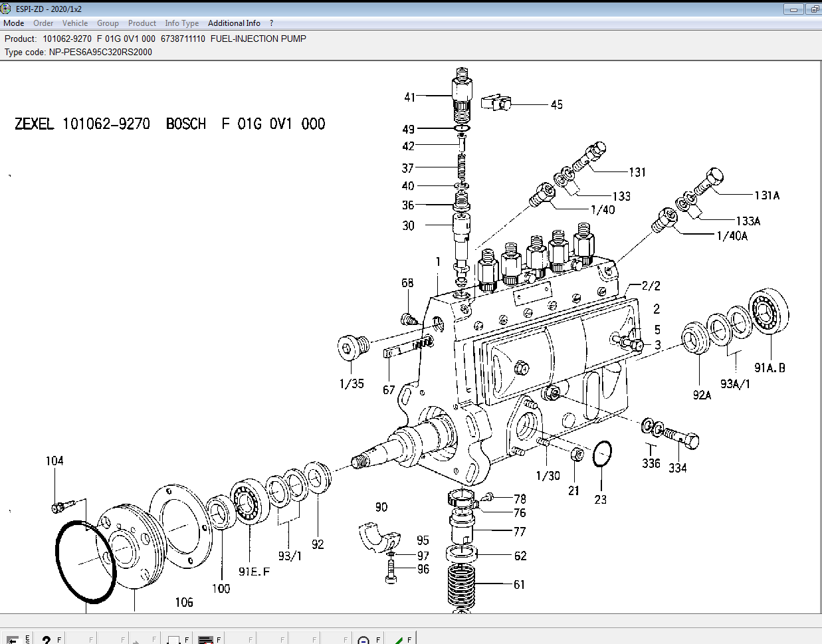The image size is (822, 644).
Task: Click part label 334 on the diagram
Action: 677,468
